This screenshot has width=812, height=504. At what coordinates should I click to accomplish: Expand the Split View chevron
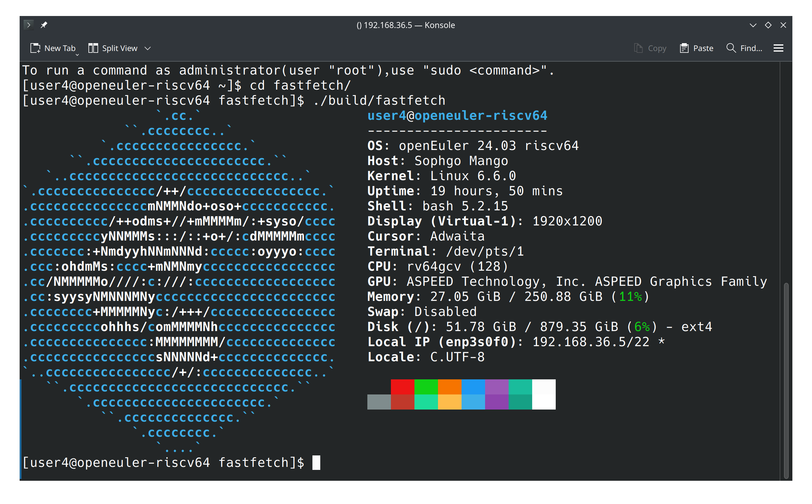(148, 49)
